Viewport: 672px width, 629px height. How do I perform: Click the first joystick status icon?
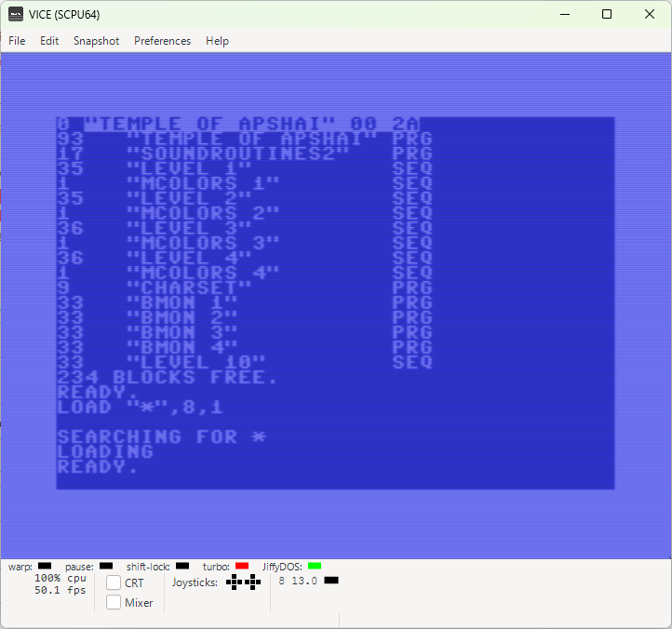coord(234,582)
